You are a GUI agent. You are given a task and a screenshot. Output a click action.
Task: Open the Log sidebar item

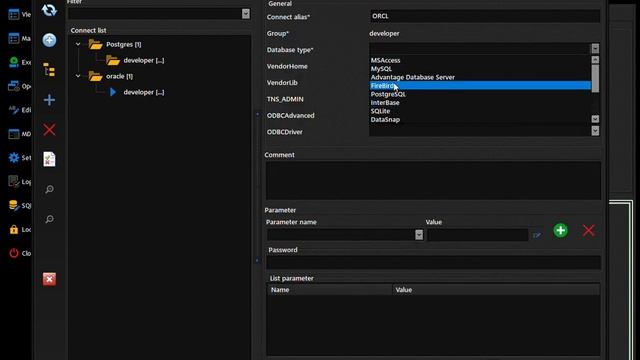19,182
